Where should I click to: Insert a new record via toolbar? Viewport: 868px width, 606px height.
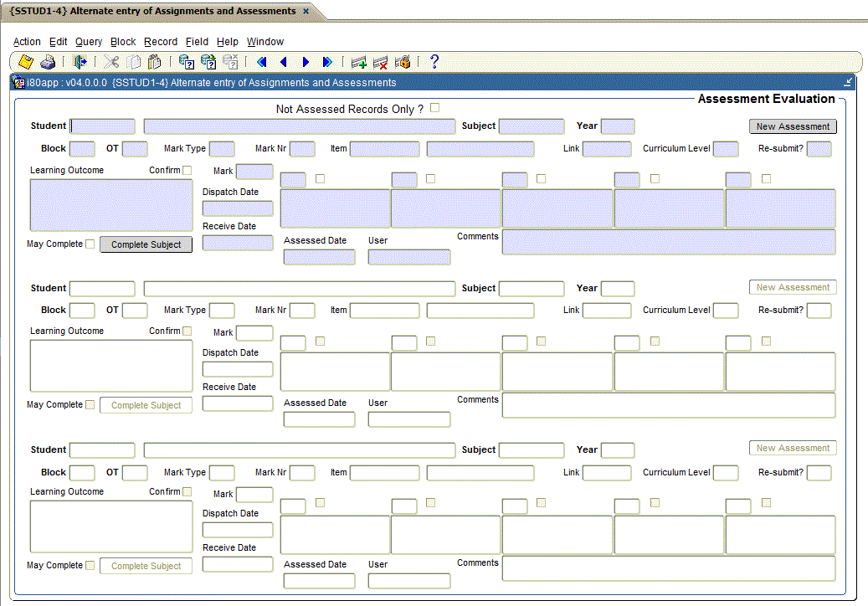point(358,61)
